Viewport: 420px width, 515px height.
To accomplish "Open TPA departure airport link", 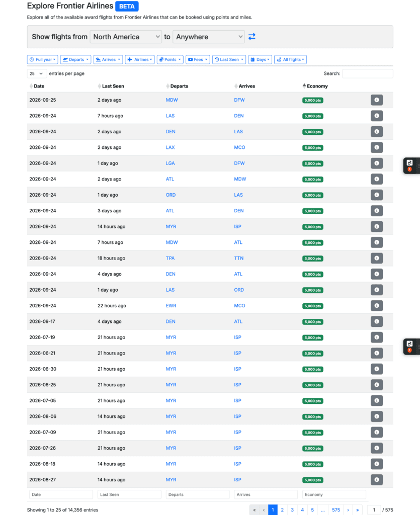I will point(170,258).
